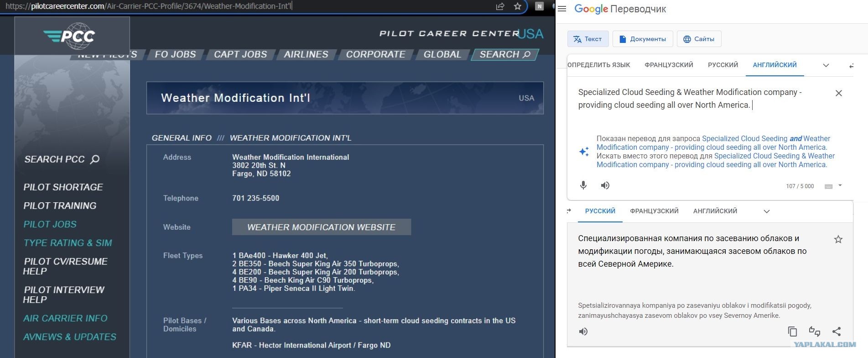
Task: Listen to the English source text
Action: tap(605, 185)
